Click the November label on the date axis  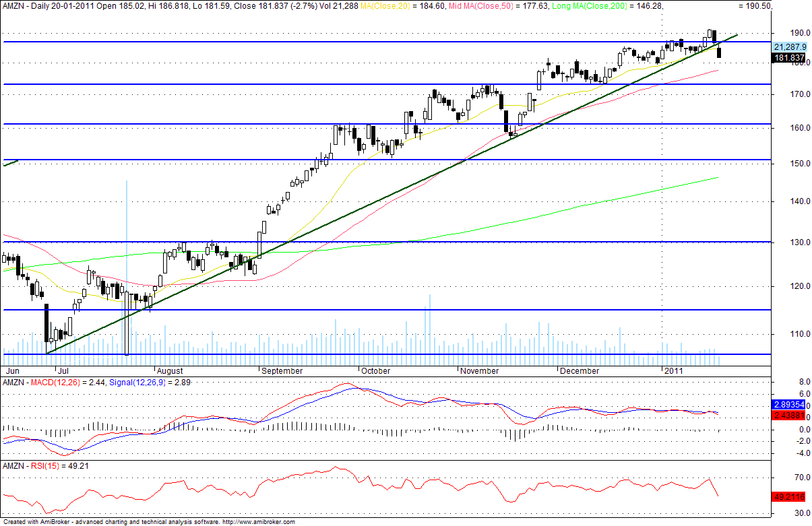pos(479,371)
